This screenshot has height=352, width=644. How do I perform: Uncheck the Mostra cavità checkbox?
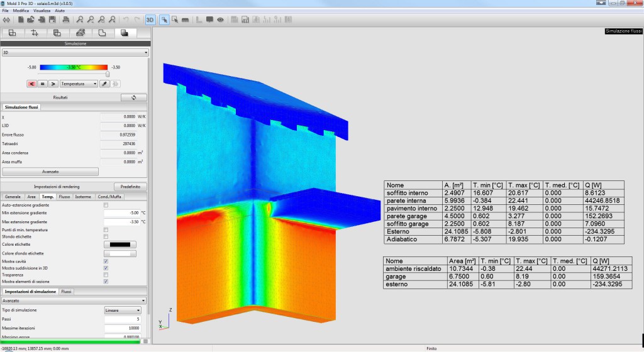pyautogui.click(x=106, y=261)
